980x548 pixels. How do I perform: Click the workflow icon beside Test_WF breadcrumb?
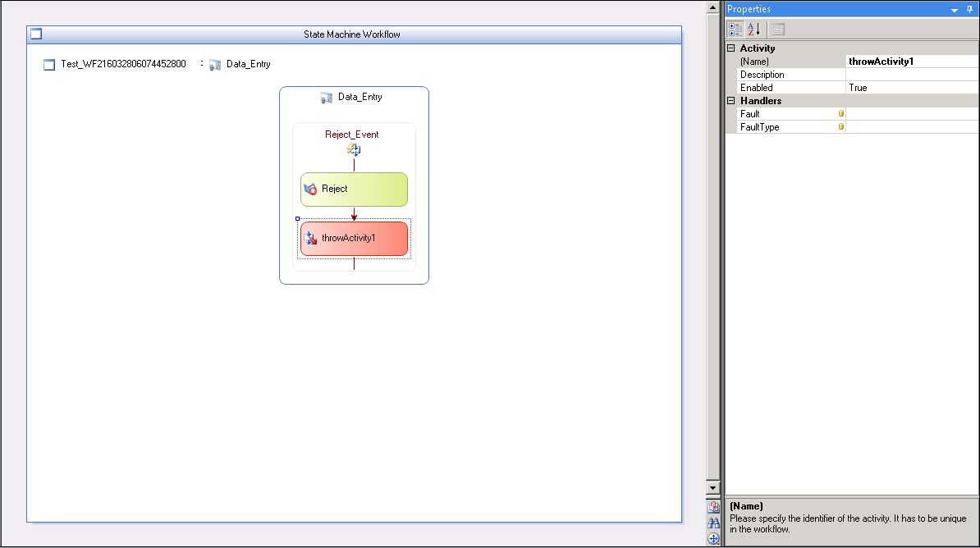(x=48, y=64)
